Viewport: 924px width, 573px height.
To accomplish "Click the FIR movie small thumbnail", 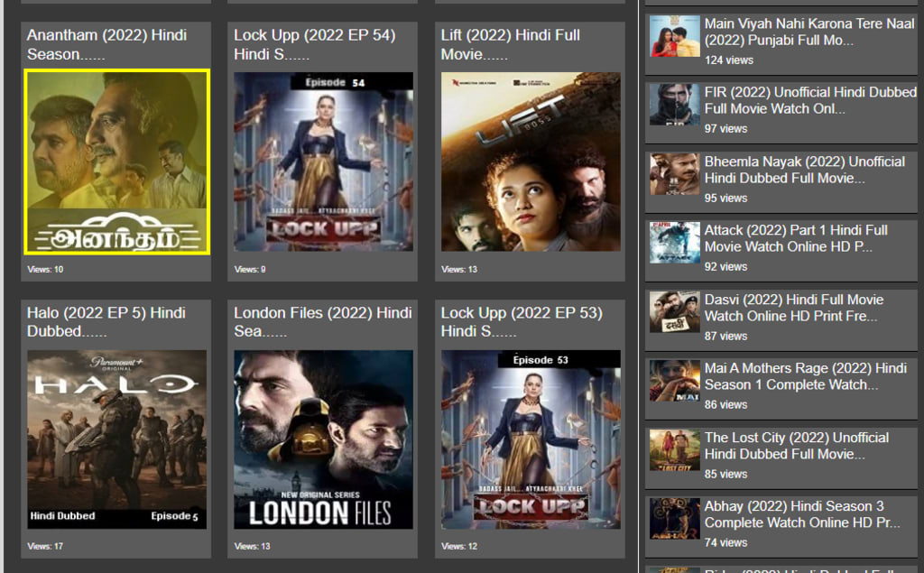I will [x=675, y=105].
